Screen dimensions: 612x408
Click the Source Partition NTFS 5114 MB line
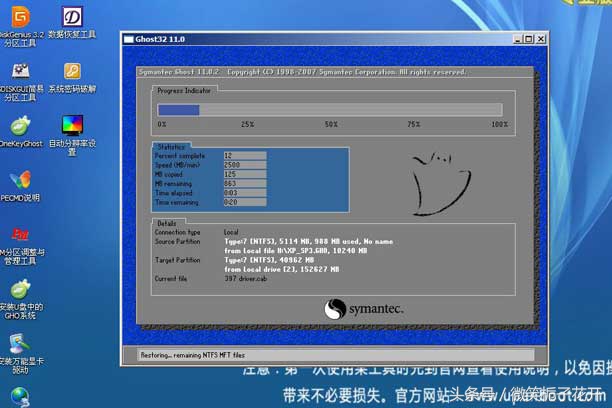[308, 241]
